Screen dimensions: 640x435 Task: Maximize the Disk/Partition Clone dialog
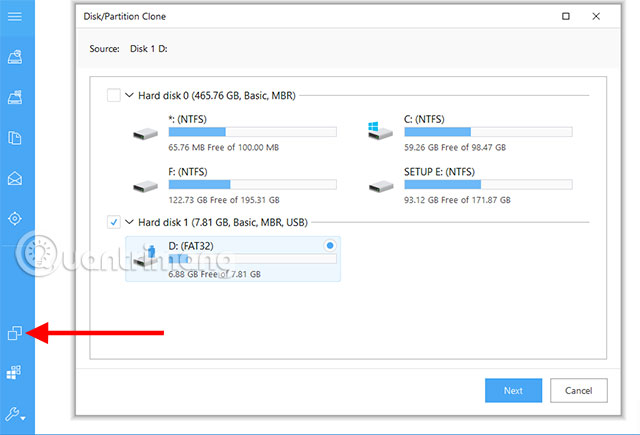click(x=566, y=16)
